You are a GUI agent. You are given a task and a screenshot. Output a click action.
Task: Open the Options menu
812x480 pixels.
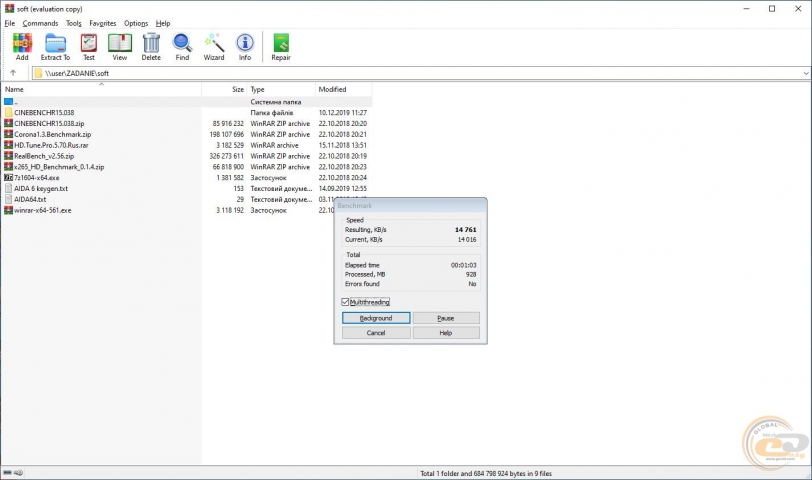pos(136,23)
